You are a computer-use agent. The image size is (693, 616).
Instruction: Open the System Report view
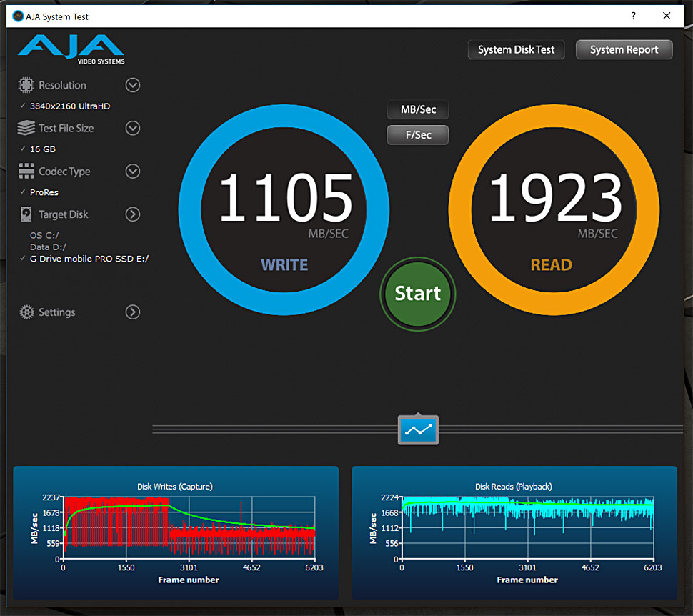point(624,49)
